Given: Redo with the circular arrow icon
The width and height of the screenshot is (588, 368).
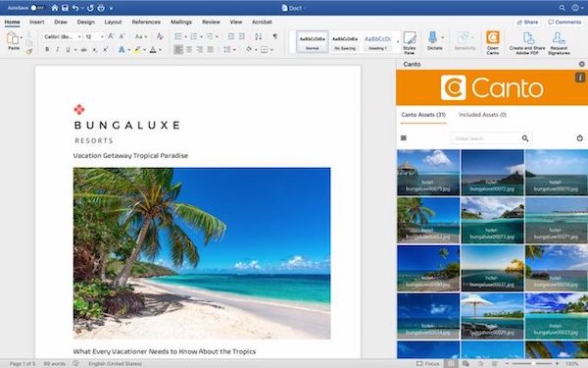Looking at the screenshot, I should coord(90,8).
